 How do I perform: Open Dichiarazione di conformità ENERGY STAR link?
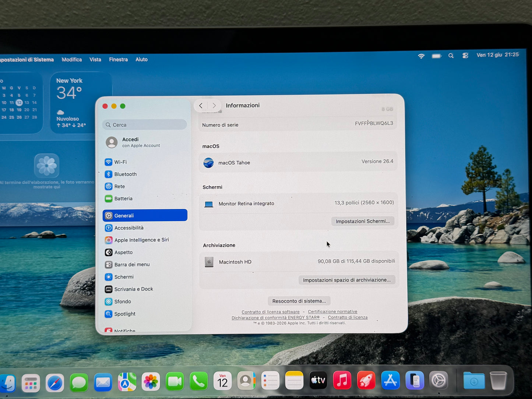click(x=275, y=318)
